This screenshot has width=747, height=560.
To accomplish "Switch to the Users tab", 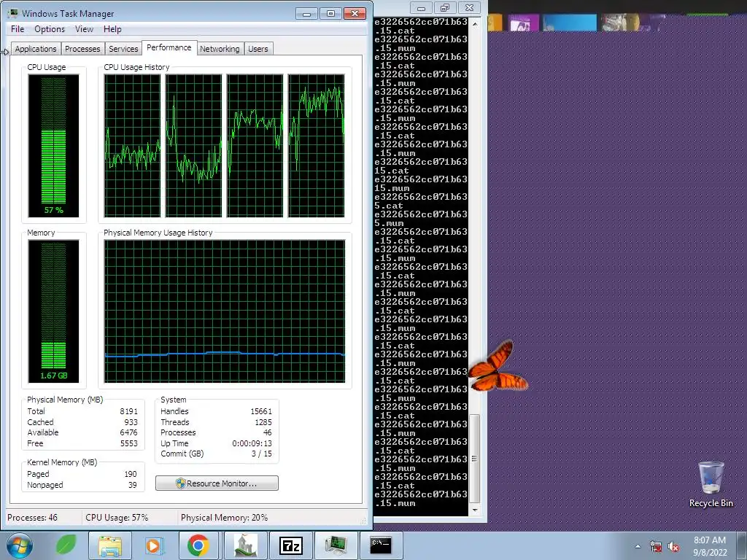I will coord(258,49).
